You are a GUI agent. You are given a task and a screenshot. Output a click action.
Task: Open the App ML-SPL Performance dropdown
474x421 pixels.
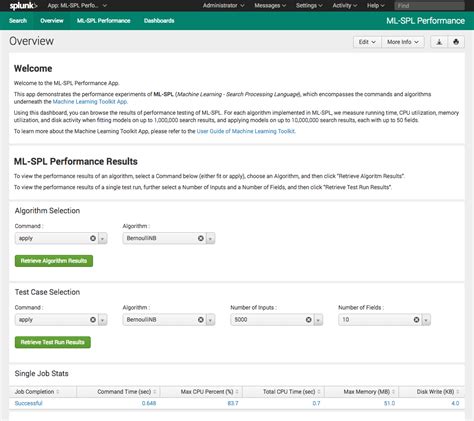tap(77, 6)
